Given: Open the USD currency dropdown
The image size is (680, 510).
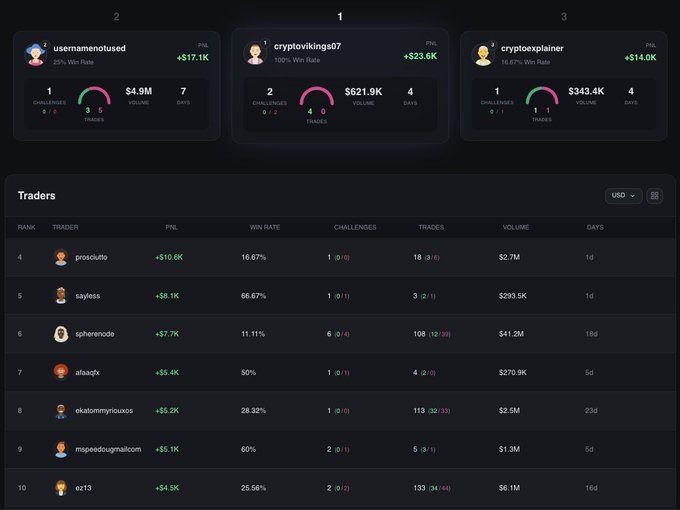Looking at the screenshot, I should (622, 196).
